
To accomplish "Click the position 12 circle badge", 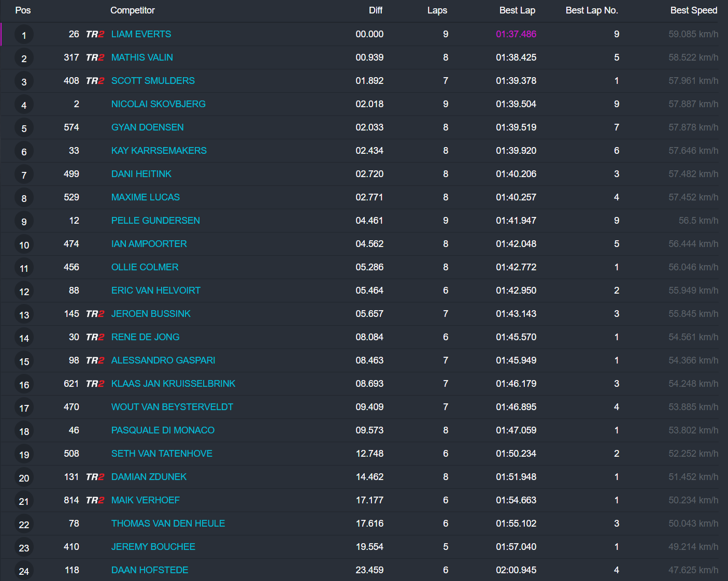I will pos(24,292).
